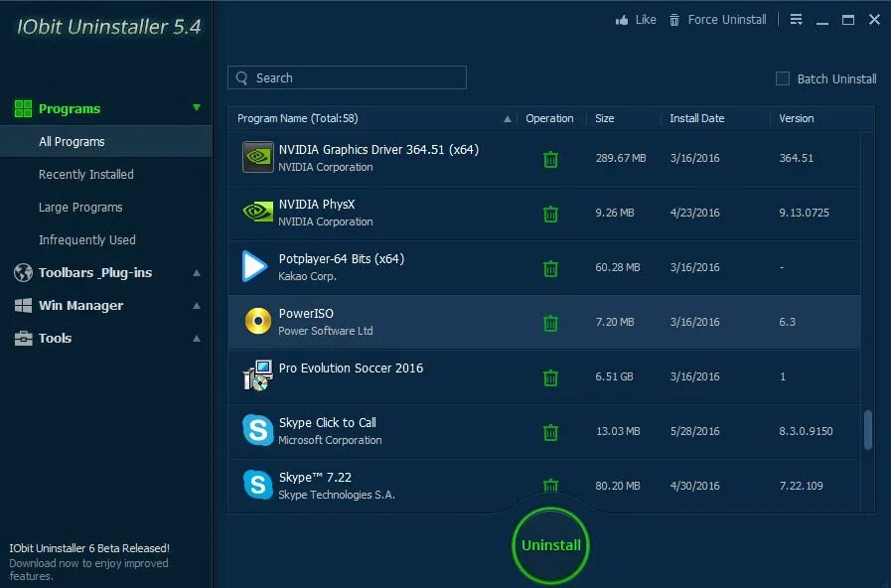Click the 7.22.109 version value
Image resolution: width=891 pixels, height=588 pixels.
pos(801,485)
